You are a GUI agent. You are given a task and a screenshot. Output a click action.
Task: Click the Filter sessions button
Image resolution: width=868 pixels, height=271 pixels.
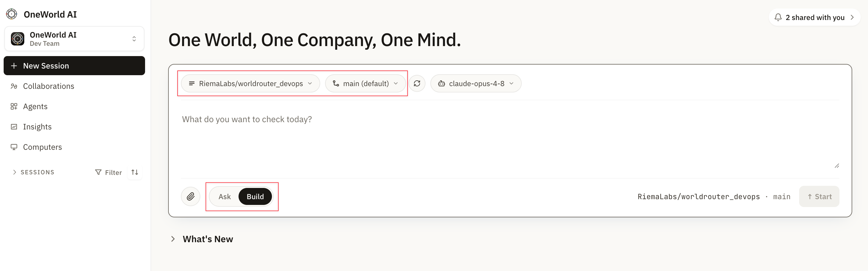pos(108,172)
